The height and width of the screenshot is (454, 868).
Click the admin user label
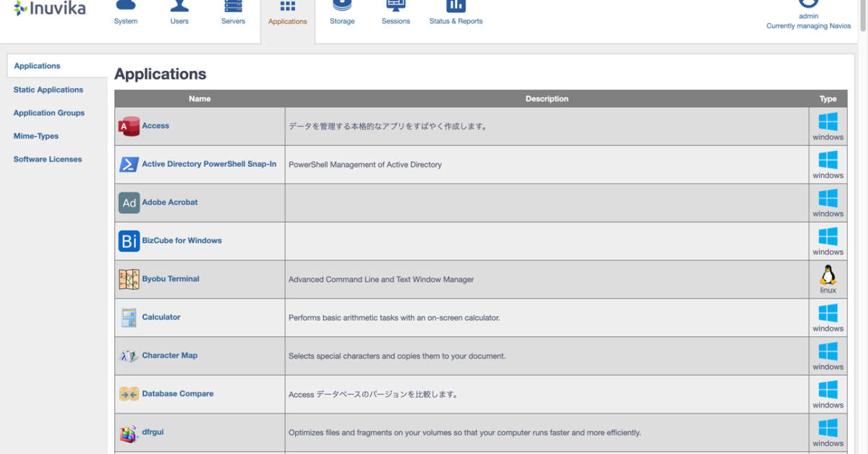pyautogui.click(x=809, y=16)
